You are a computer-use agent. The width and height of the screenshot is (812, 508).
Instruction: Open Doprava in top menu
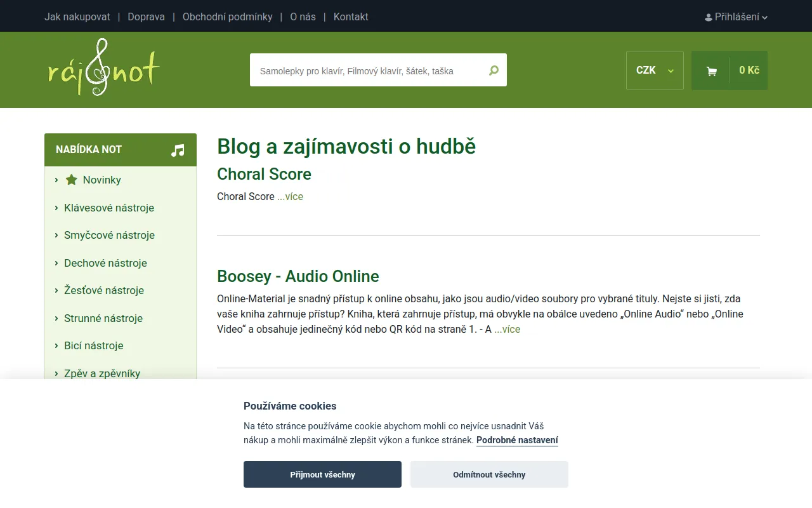tap(146, 17)
